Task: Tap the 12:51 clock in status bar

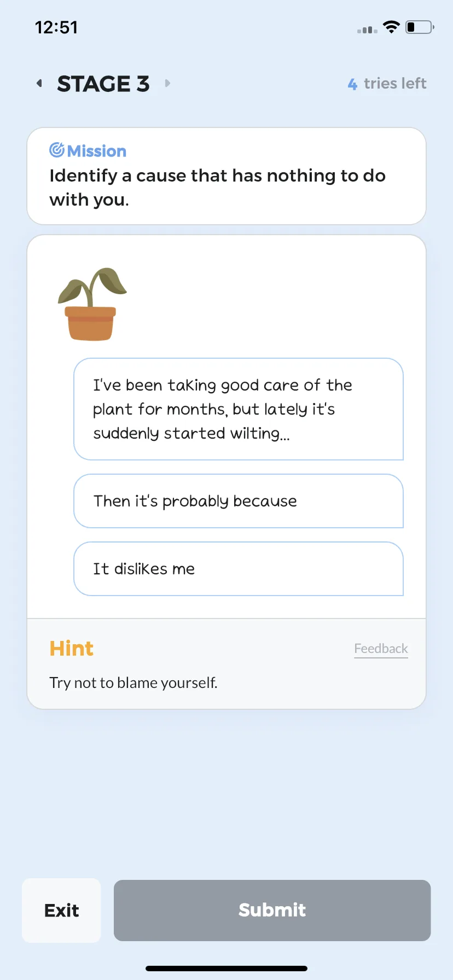Action: click(56, 27)
